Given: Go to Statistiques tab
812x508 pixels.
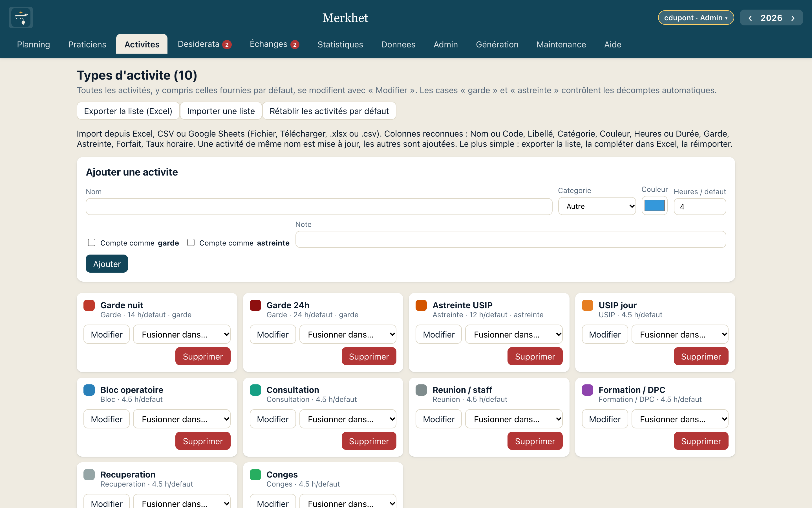Looking at the screenshot, I should [x=340, y=44].
